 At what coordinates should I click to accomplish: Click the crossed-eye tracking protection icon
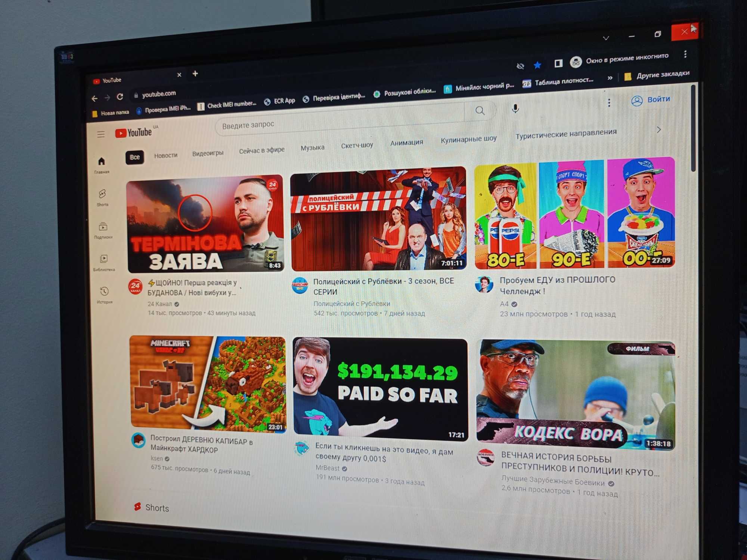(x=520, y=66)
